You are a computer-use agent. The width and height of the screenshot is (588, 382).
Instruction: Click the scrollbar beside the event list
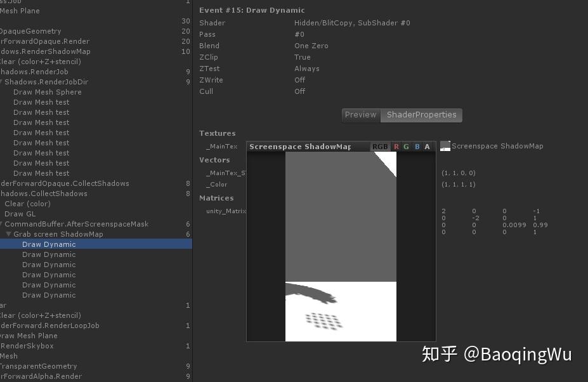(192, 190)
